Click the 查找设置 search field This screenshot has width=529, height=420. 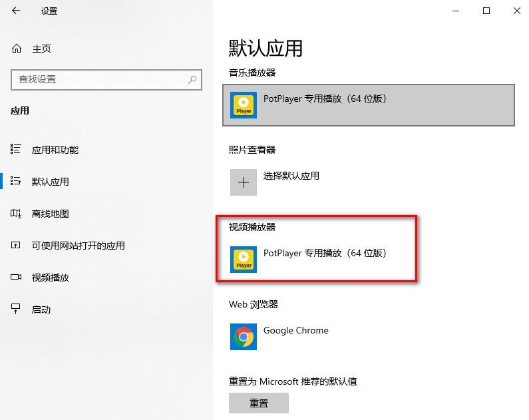point(106,80)
